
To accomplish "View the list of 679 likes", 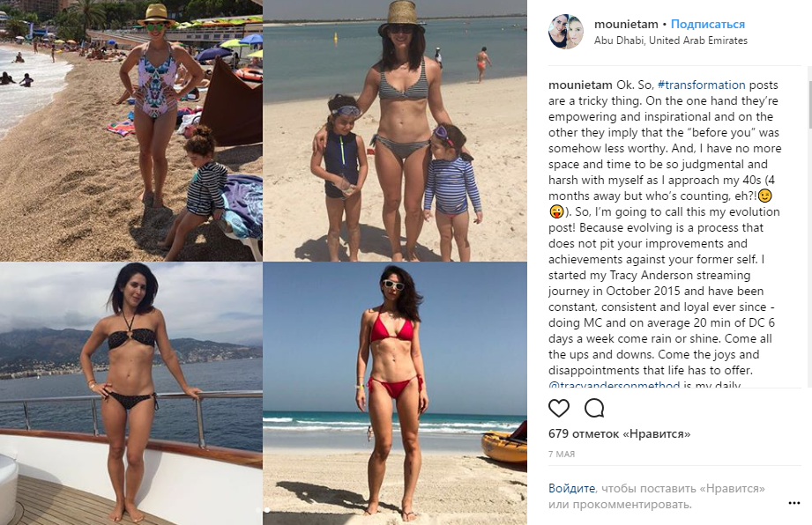I will tap(619, 433).
